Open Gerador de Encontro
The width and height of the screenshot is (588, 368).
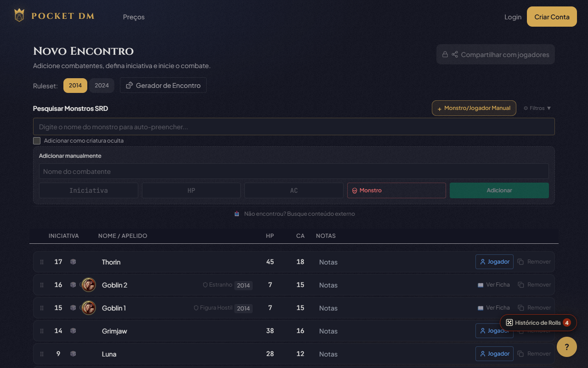[163, 86]
